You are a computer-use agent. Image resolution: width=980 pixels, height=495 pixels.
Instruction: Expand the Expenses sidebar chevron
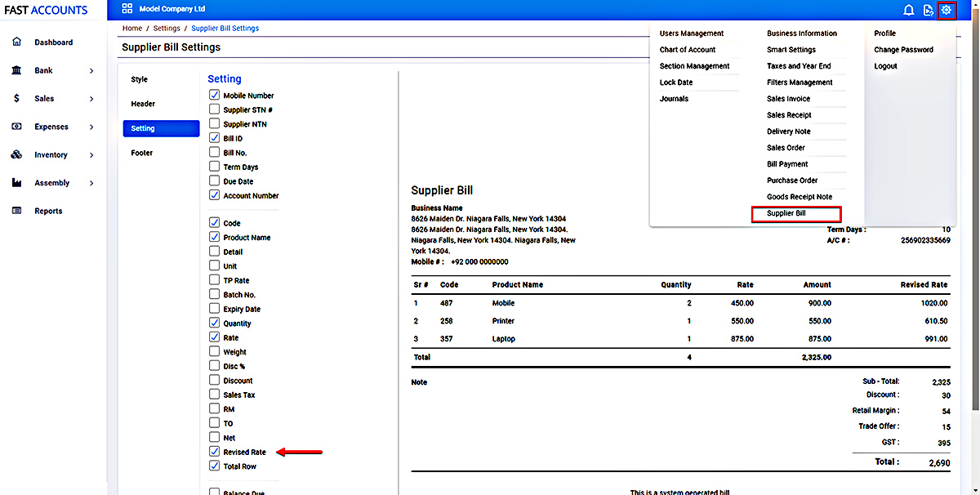(x=91, y=127)
